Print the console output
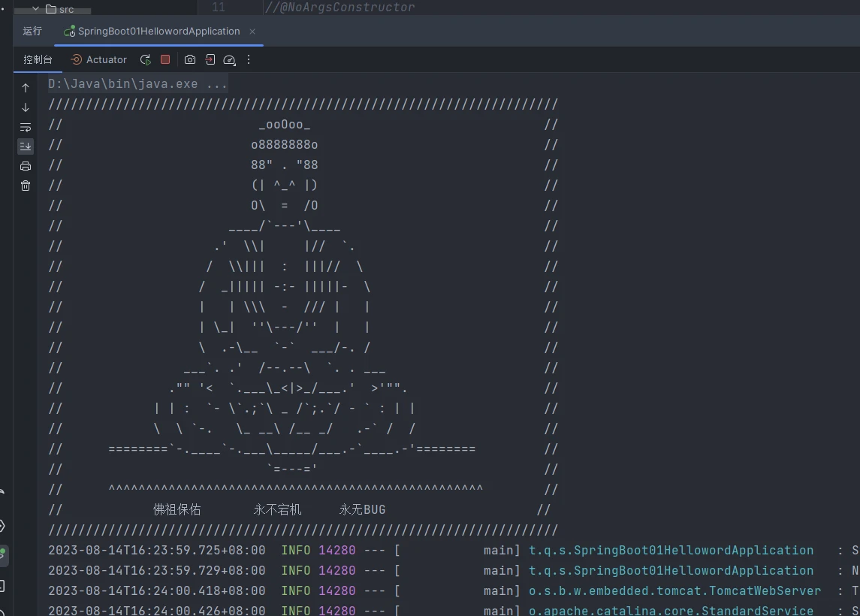860x616 pixels. [x=26, y=166]
